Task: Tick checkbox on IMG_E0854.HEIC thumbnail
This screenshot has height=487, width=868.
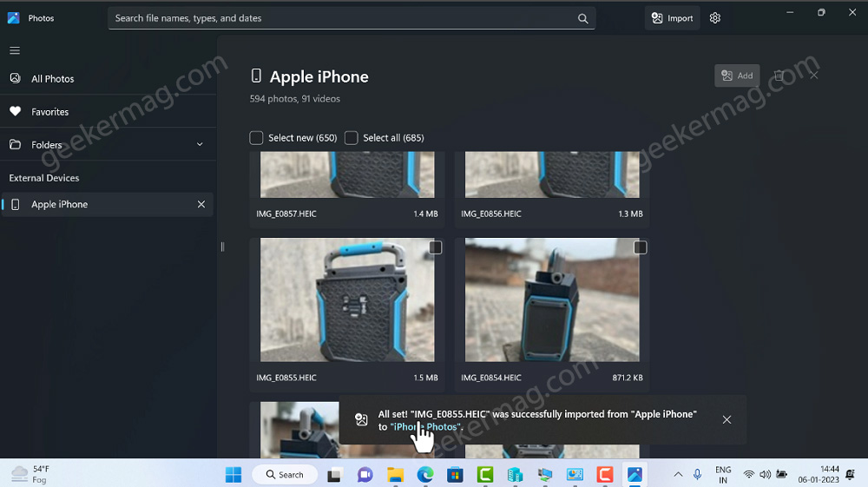Action: pos(641,247)
